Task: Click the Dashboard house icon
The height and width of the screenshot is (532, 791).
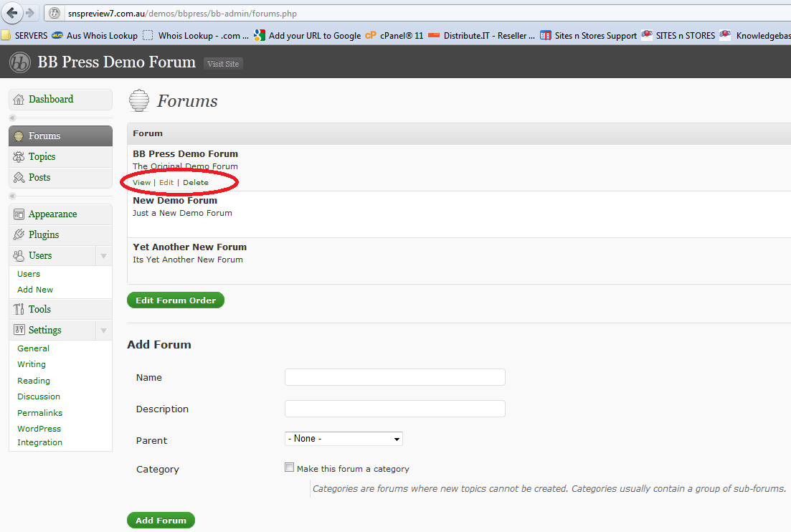Action: click(x=19, y=100)
